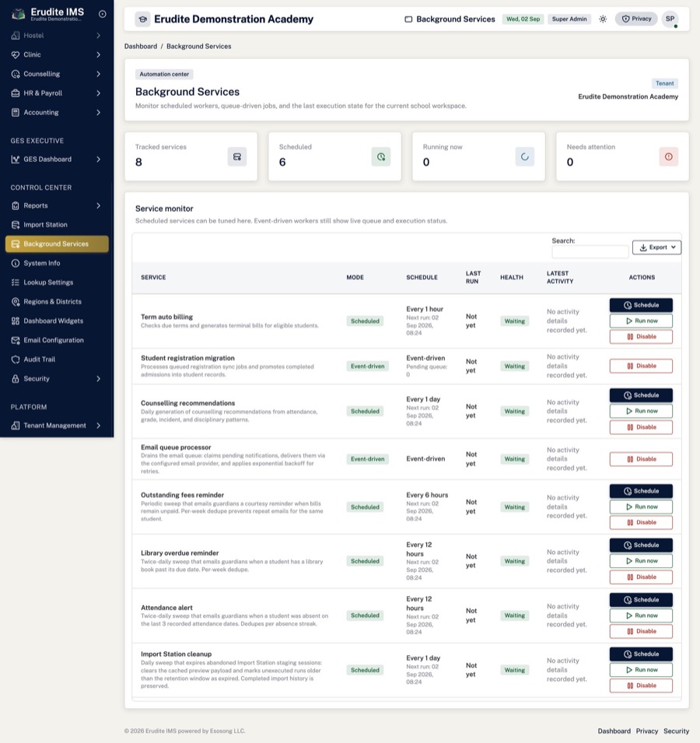Click the Tracked services server icon
Screen dimensions: 700x743
click(236, 157)
